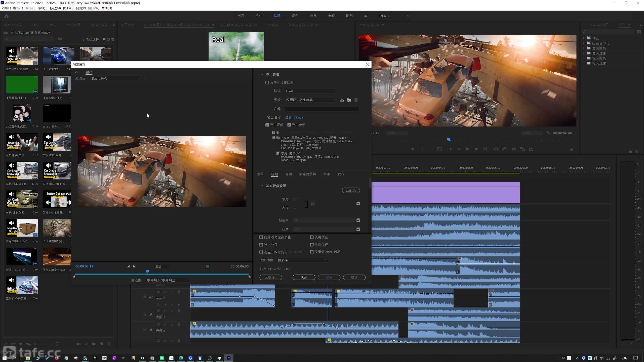Toggle the aspect ratio correction icon

207,266
